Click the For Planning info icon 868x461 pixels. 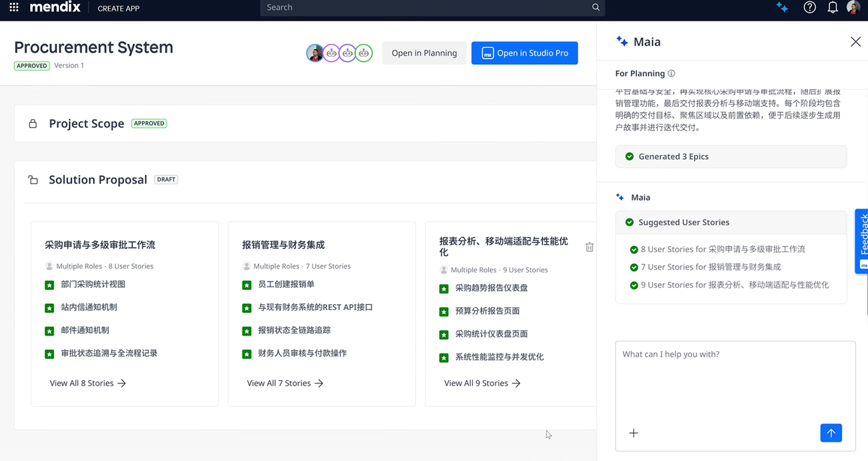click(x=672, y=73)
